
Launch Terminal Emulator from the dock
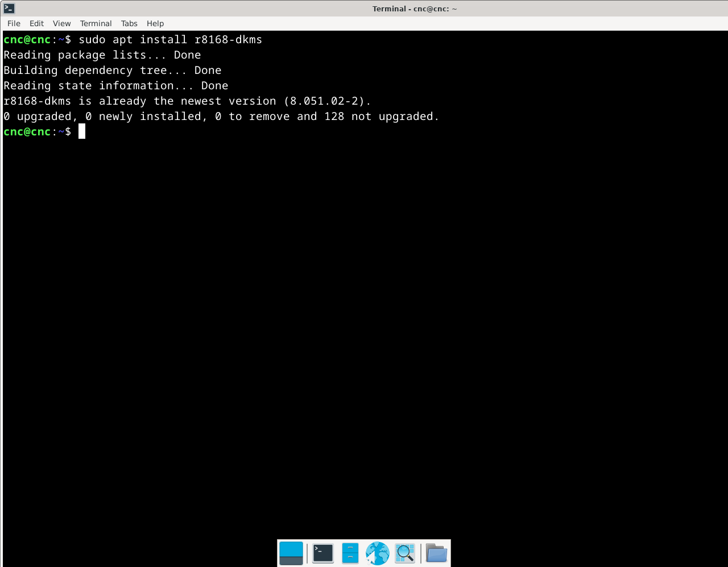[x=322, y=553]
